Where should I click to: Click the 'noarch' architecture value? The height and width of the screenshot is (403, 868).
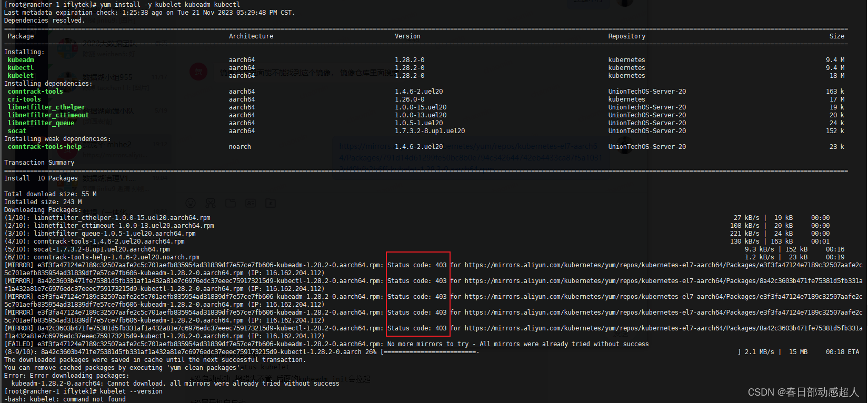click(x=240, y=146)
